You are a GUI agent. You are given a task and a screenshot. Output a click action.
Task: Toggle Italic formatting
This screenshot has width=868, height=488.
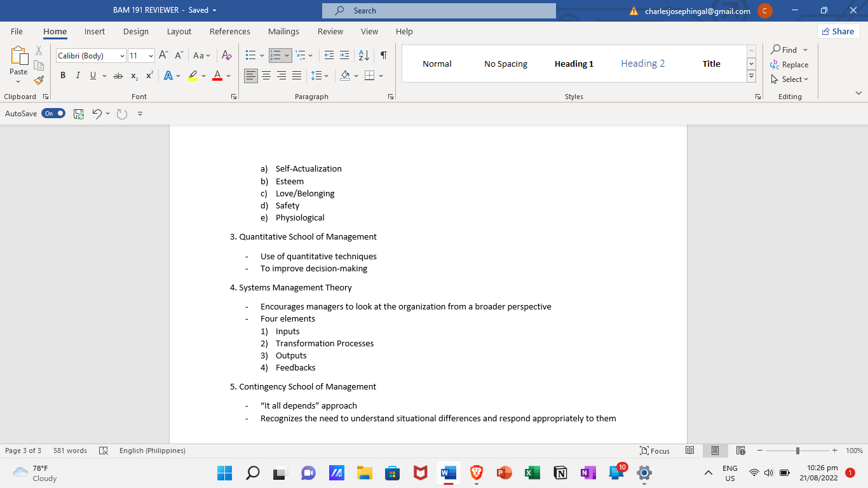coord(78,76)
